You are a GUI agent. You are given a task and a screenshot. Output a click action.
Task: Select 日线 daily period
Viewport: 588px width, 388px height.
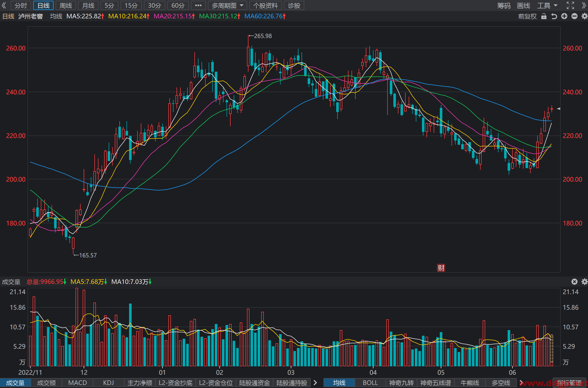43,5
